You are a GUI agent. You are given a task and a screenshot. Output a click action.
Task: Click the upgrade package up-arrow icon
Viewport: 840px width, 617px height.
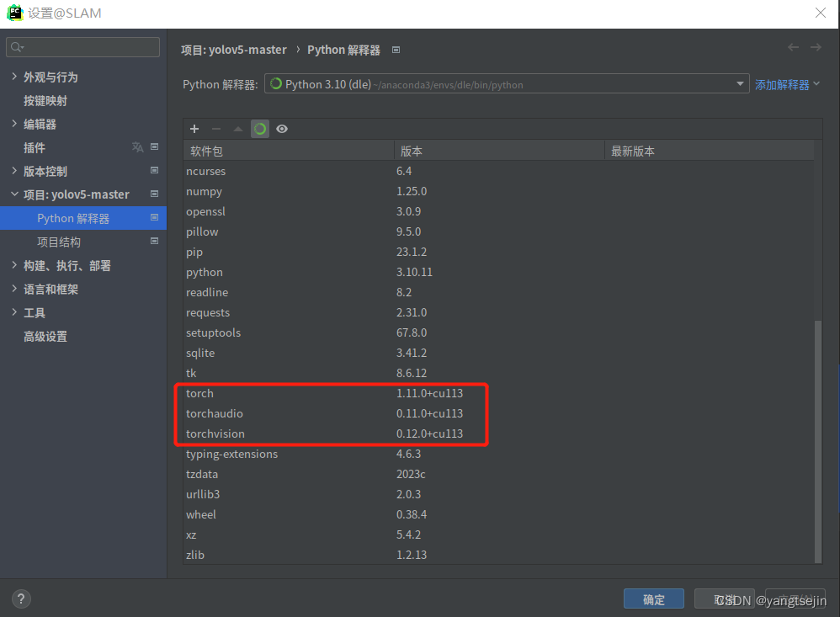coord(238,129)
